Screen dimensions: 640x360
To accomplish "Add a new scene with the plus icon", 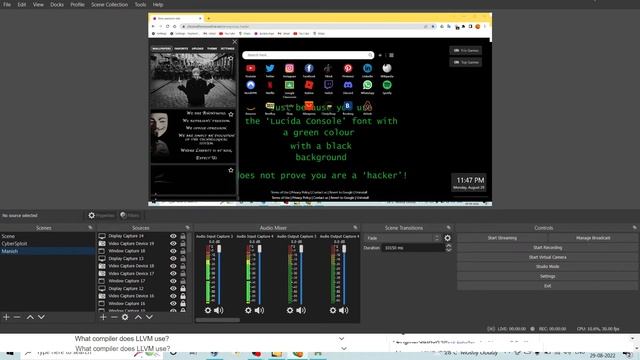I will tap(6, 317).
